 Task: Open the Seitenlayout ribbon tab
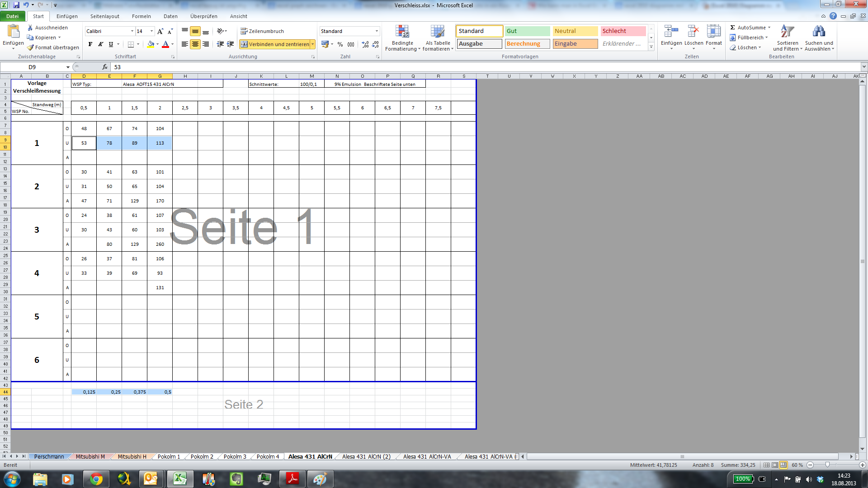(104, 16)
